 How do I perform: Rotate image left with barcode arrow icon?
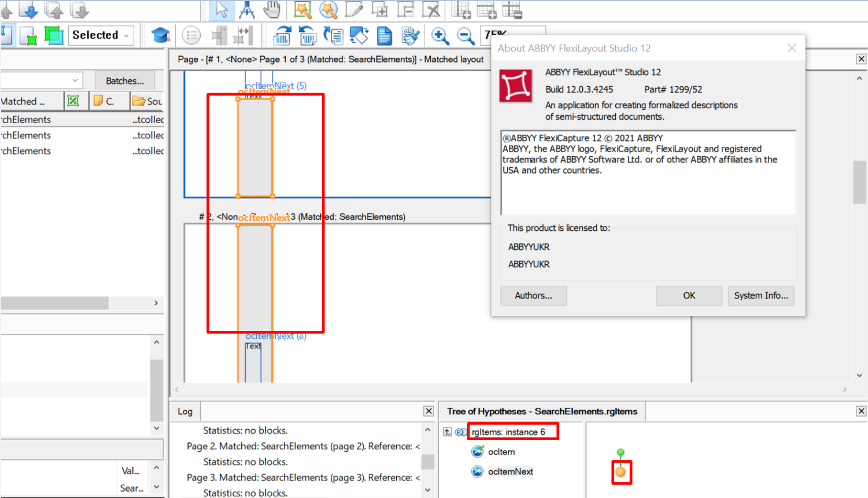coord(308,36)
